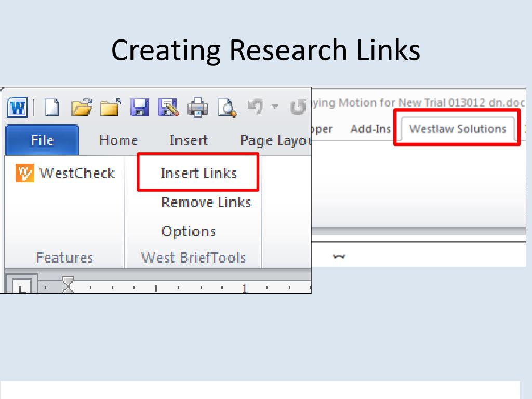
Task: Click Insert Links
Action: coord(198,173)
